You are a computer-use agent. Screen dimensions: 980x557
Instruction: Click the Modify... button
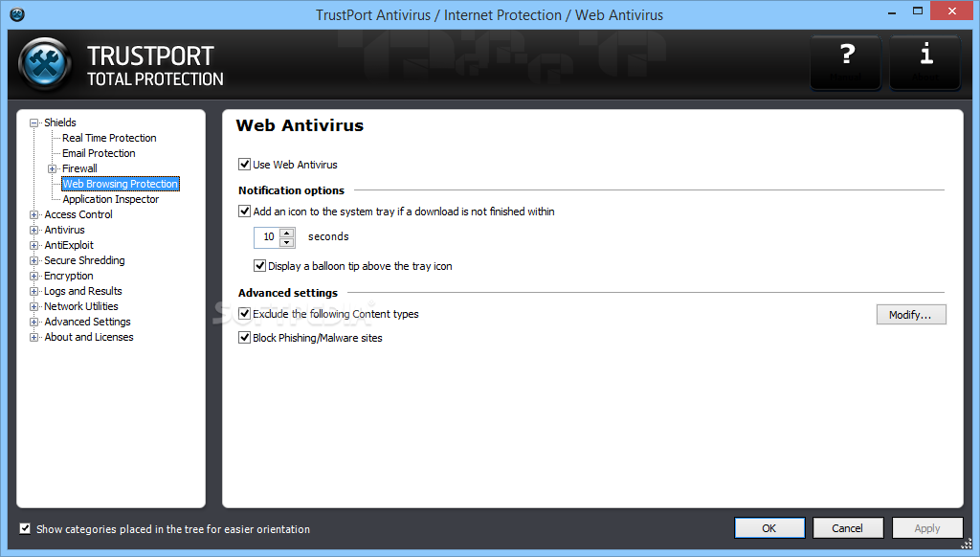click(911, 315)
